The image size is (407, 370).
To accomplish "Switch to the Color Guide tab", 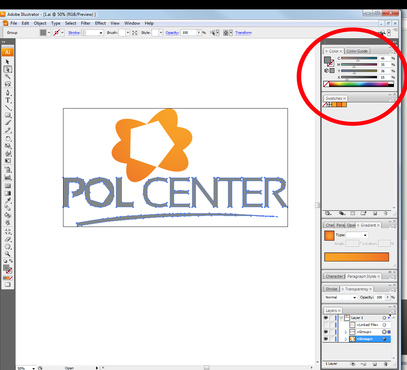I will [357, 51].
